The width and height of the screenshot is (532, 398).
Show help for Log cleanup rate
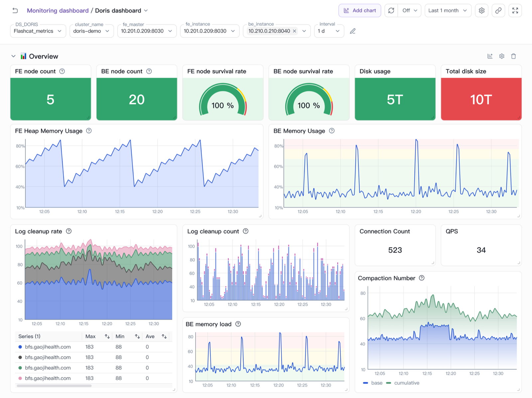[x=69, y=231]
